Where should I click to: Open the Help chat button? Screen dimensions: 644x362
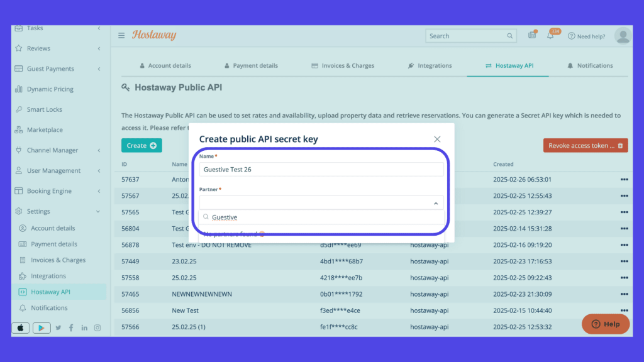606,324
